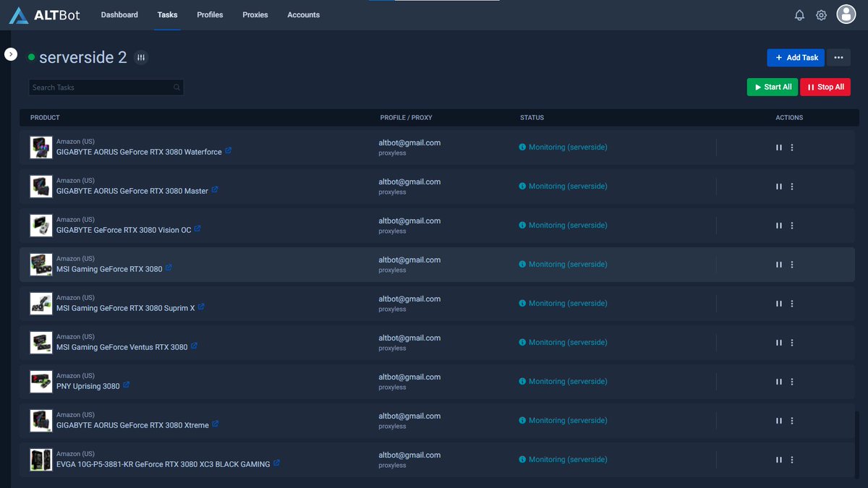Click the PROFILE / PROXY column header
This screenshot has height=488, width=868.
click(x=407, y=118)
